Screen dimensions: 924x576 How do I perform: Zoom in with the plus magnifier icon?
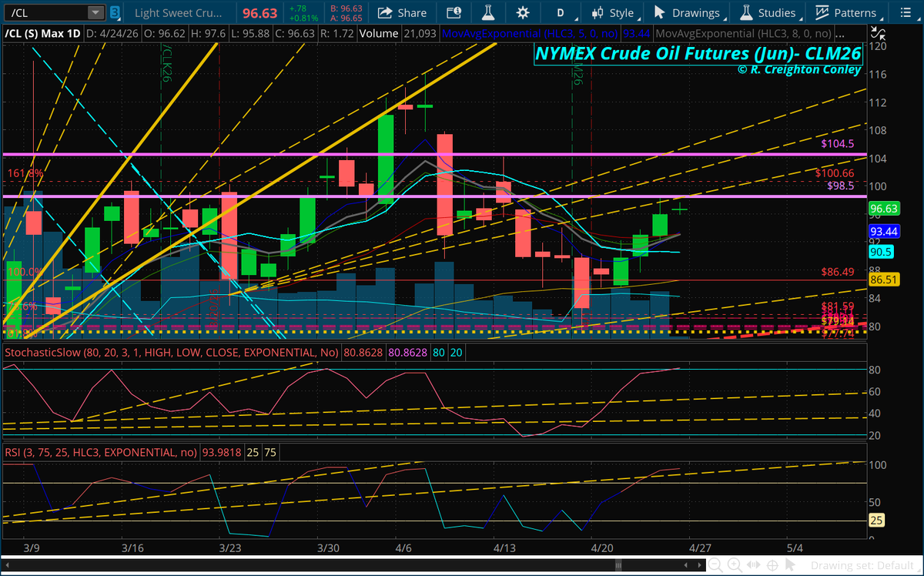pos(733,564)
